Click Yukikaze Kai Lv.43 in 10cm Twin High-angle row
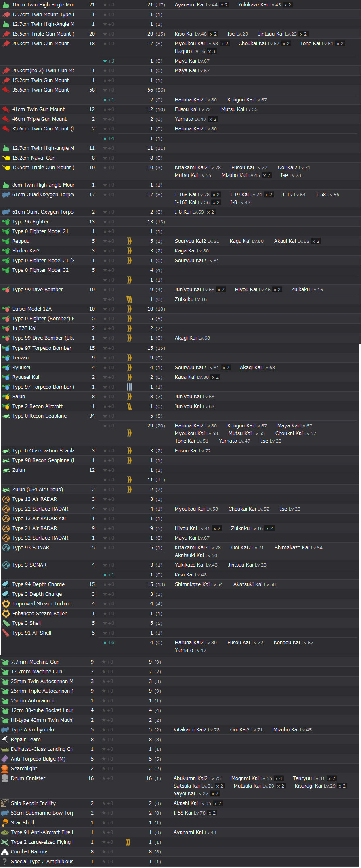 tap(259, 5)
